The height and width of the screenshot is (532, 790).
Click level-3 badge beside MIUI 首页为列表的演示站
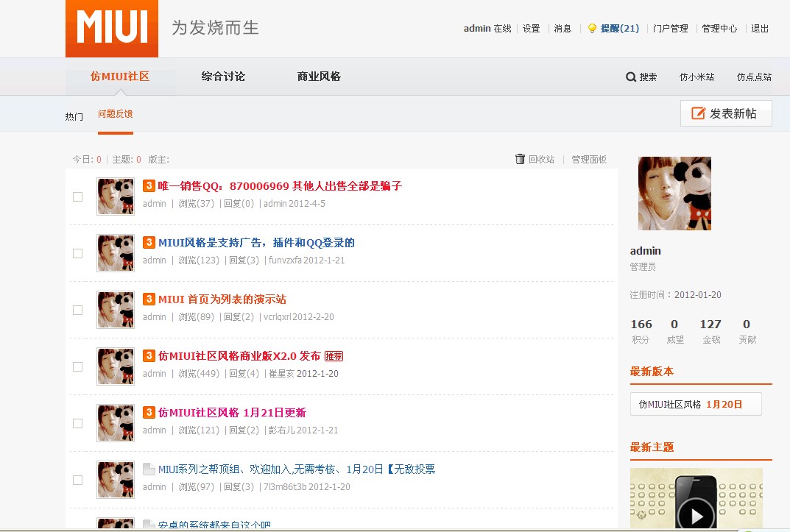149,299
